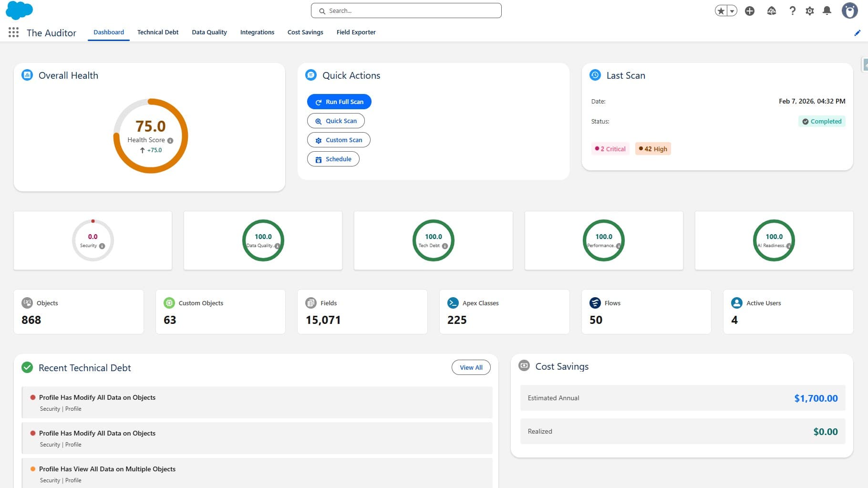Click the 42 High badge
868x488 pixels.
(x=653, y=149)
